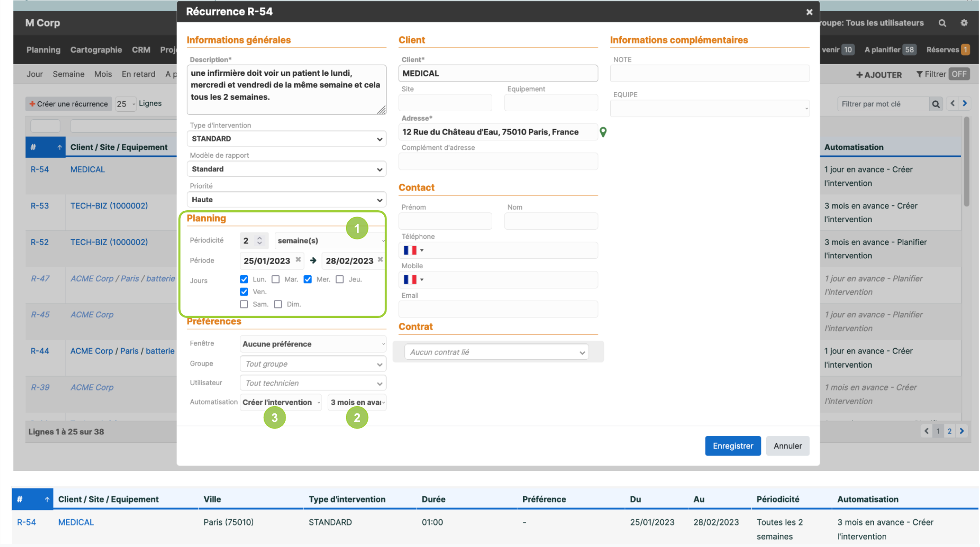This screenshot has height=547, width=980.
Task: Click bottom pagination next arrow
Action: click(x=962, y=431)
